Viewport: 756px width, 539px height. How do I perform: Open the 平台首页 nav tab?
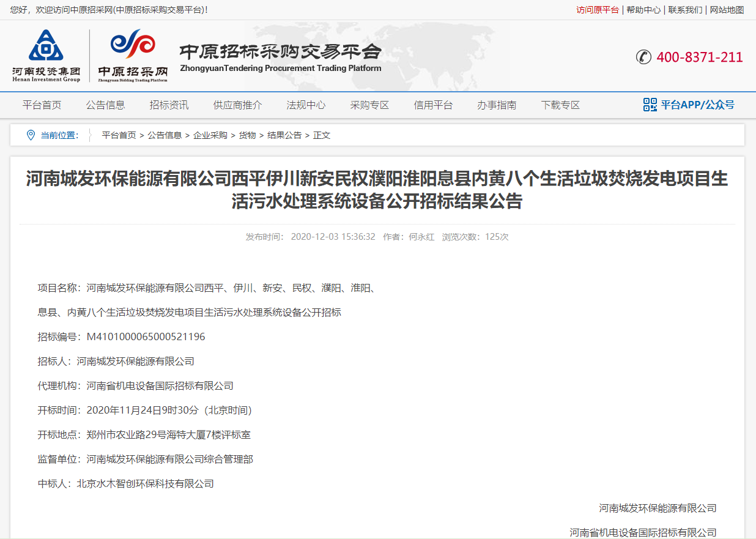pos(42,105)
